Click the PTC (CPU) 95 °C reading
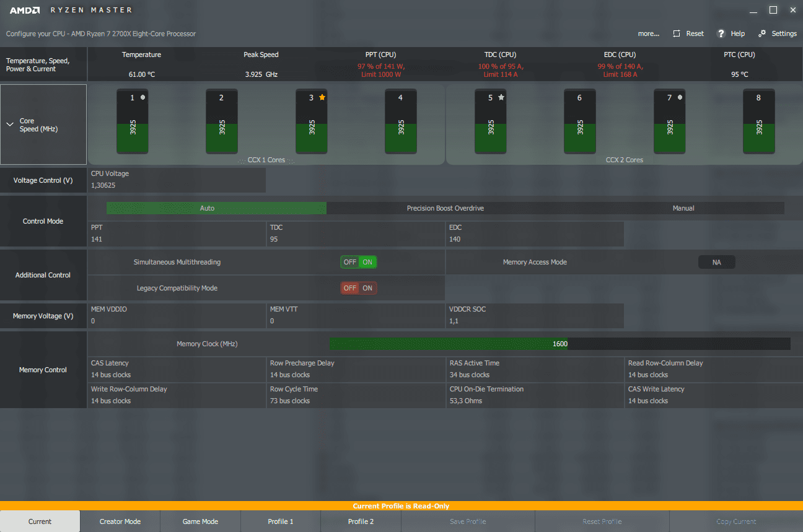803x532 pixels. coord(739,74)
